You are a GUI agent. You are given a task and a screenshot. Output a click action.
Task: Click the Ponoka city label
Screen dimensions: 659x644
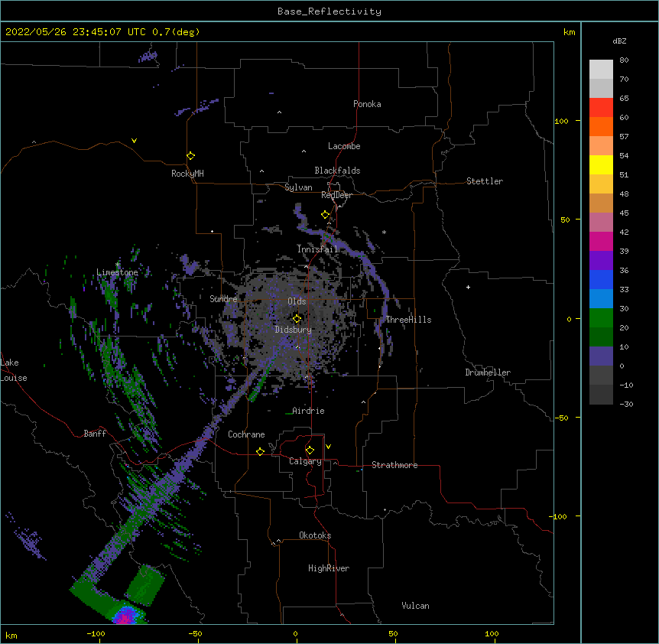pyautogui.click(x=367, y=104)
